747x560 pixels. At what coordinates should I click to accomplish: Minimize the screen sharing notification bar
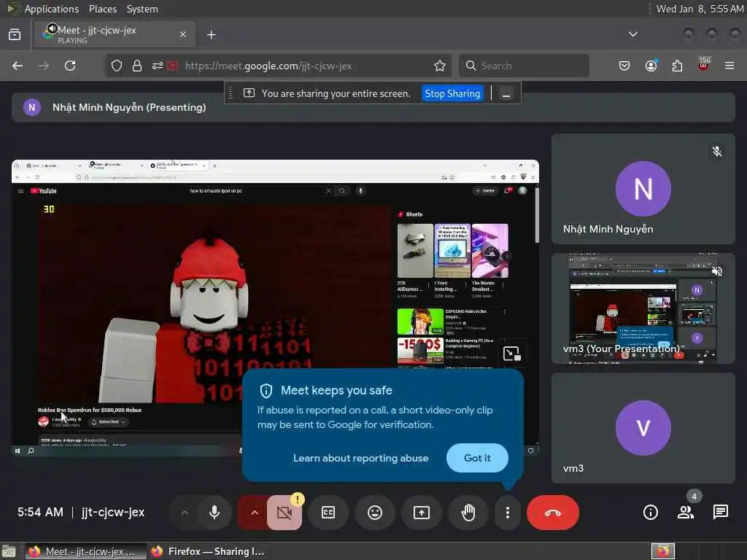[506, 93]
